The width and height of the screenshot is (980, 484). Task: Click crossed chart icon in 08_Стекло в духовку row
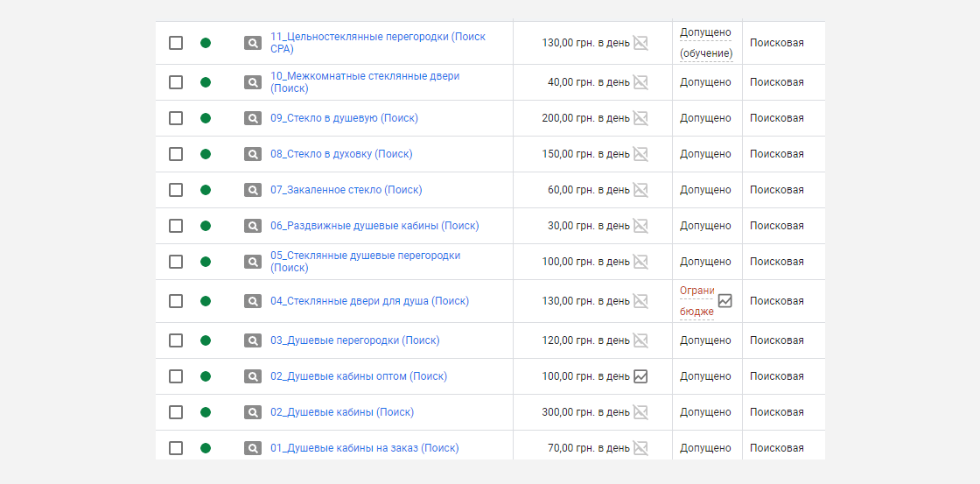click(640, 154)
